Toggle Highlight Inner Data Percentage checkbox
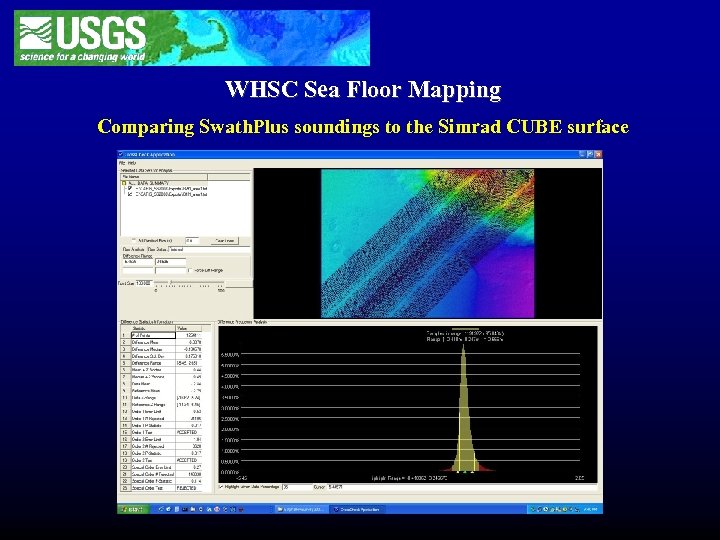The height and width of the screenshot is (540, 720). coord(221,487)
